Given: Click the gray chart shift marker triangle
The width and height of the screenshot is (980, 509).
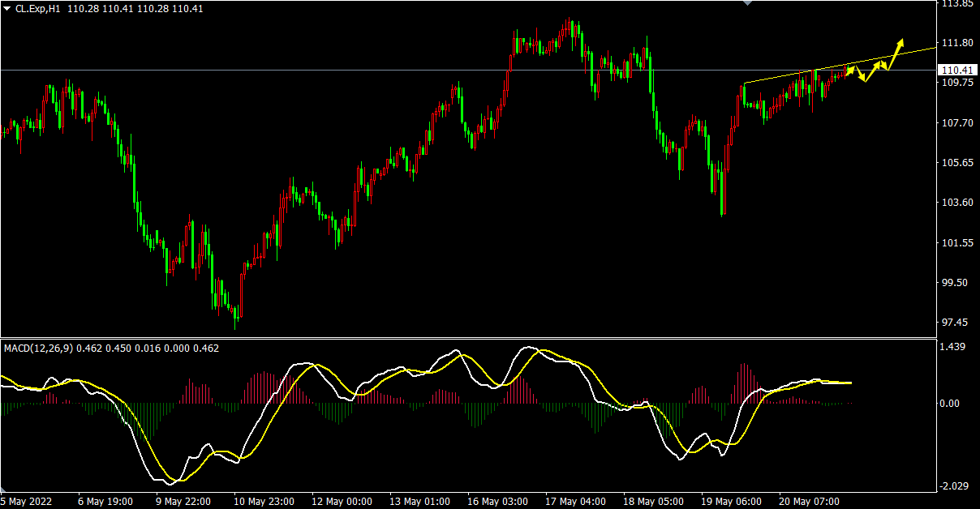Looking at the screenshot, I should click(747, 3).
